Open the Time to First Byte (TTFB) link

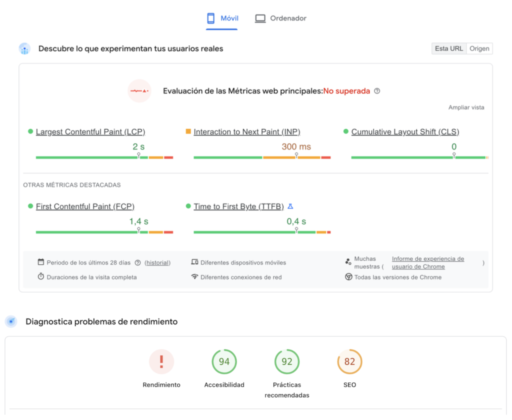click(x=238, y=206)
